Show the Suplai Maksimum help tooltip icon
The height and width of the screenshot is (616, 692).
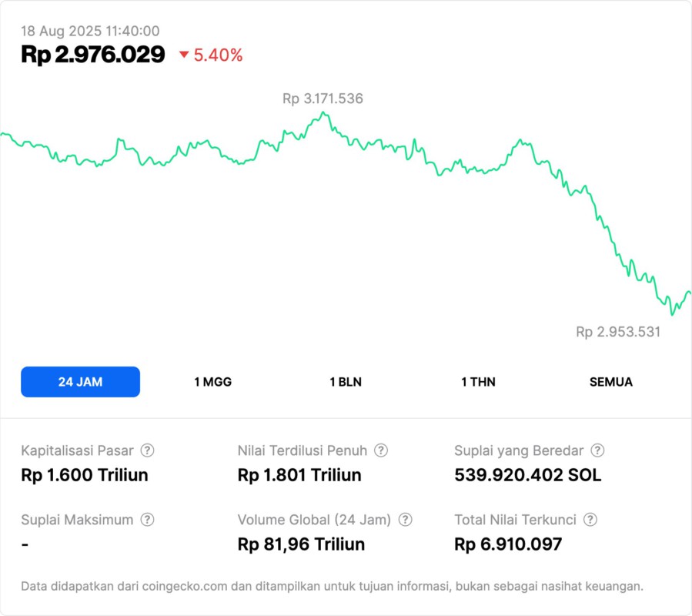(x=147, y=520)
